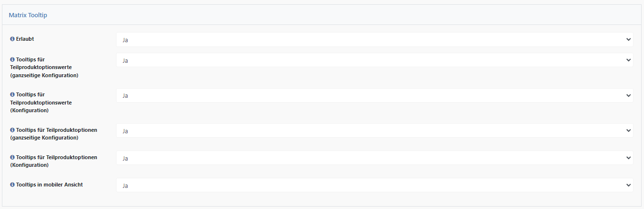Open Teilproduktoptionen (Konfiguration) dropdown

375,158
